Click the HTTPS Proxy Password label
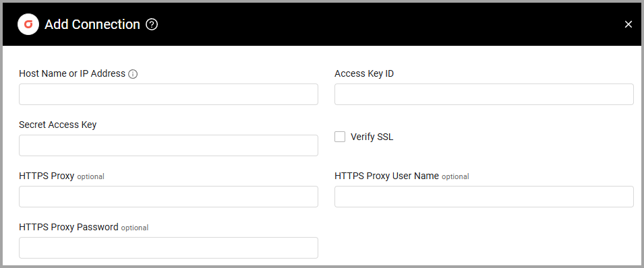 [x=69, y=227]
